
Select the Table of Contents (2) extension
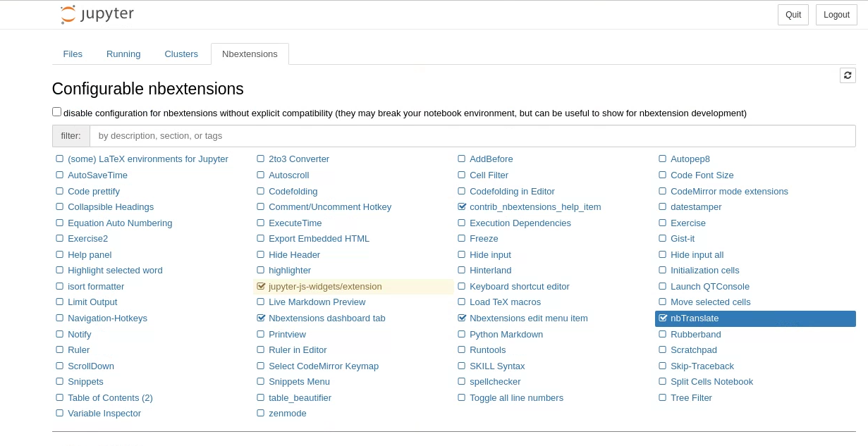pyautogui.click(x=110, y=398)
